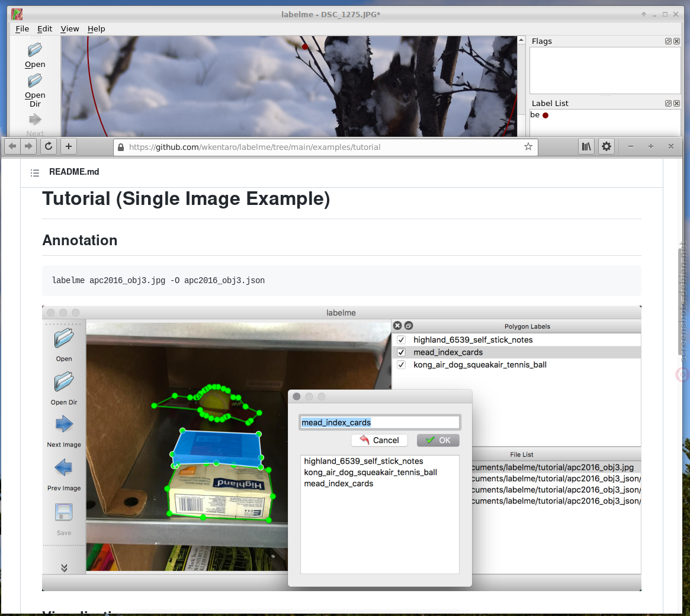Go back in the browser
This screenshot has width=690, height=616.
coord(12,146)
